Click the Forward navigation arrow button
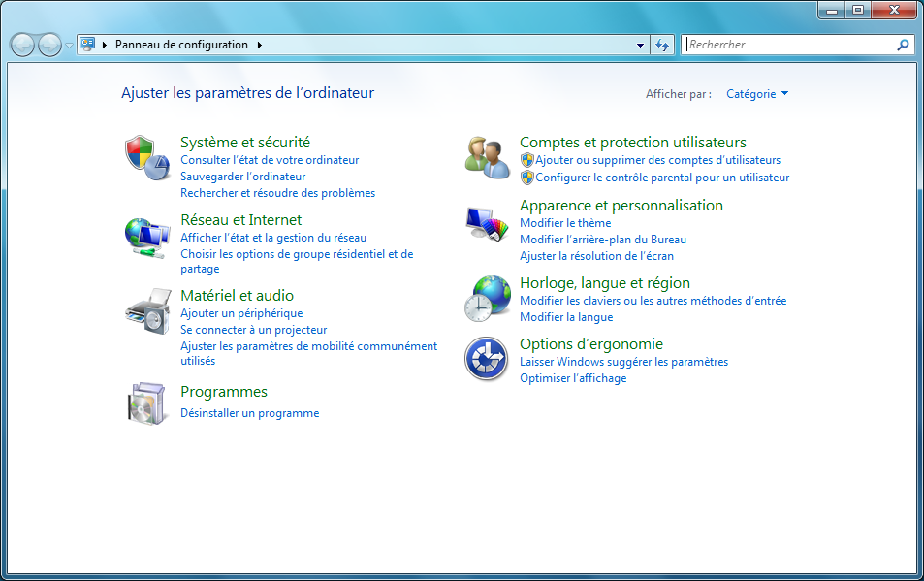The height and width of the screenshot is (581, 924). (x=49, y=45)
